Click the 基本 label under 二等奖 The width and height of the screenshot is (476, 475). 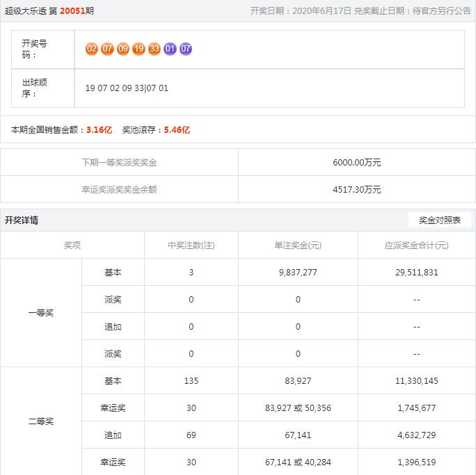[113, 380]
